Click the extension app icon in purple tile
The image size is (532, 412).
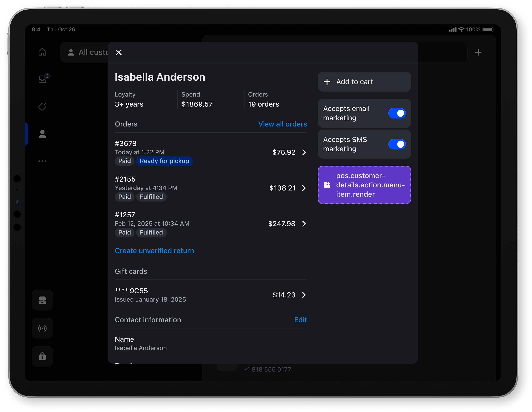click(x=327, y=185)
